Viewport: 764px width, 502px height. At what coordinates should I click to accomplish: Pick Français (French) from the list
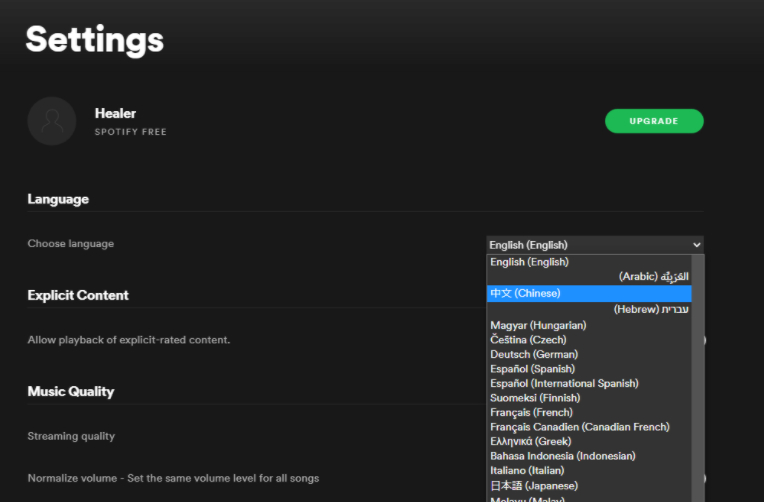[x=532, y=412]
